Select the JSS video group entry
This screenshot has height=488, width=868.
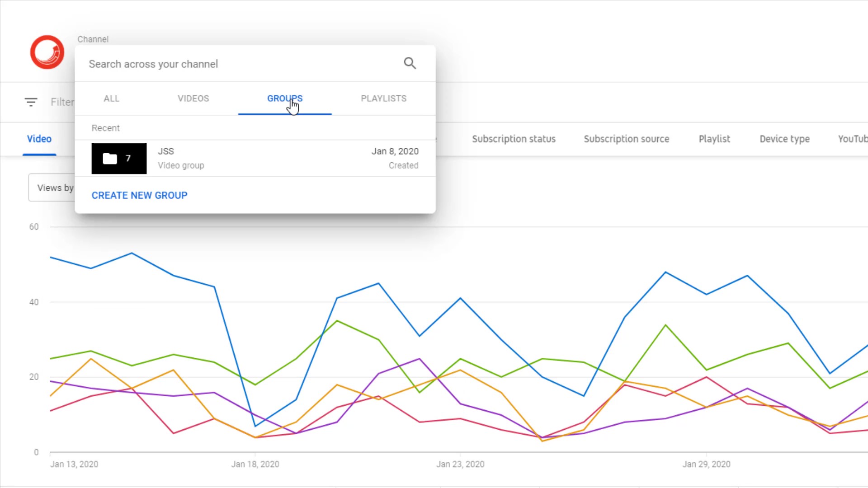(181, 158)
